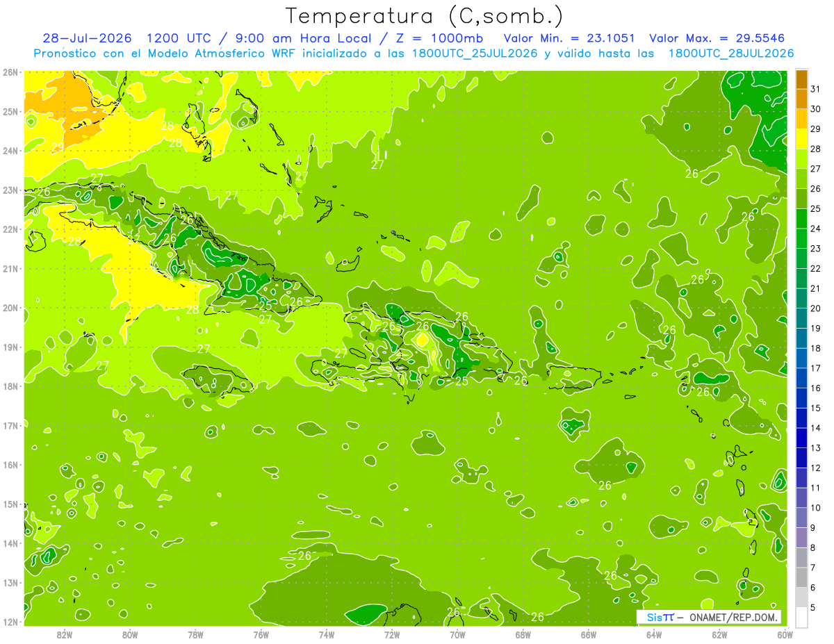Click the longitude axis label '82W'
This screenshot has height=644, width=834.
click(65, 634)
